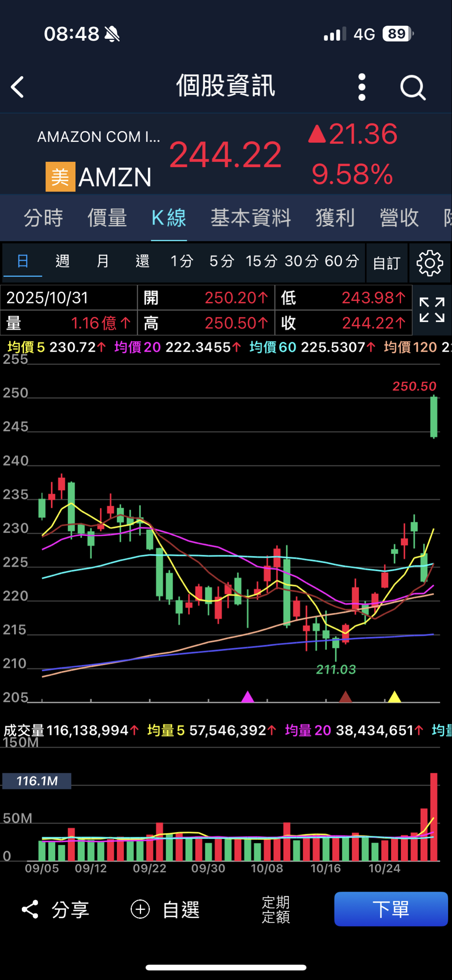Select the 30分 interval
Image resolution: width=452 pixels, height=980 pixels.
pyautogui.click(x=302, y=261)
